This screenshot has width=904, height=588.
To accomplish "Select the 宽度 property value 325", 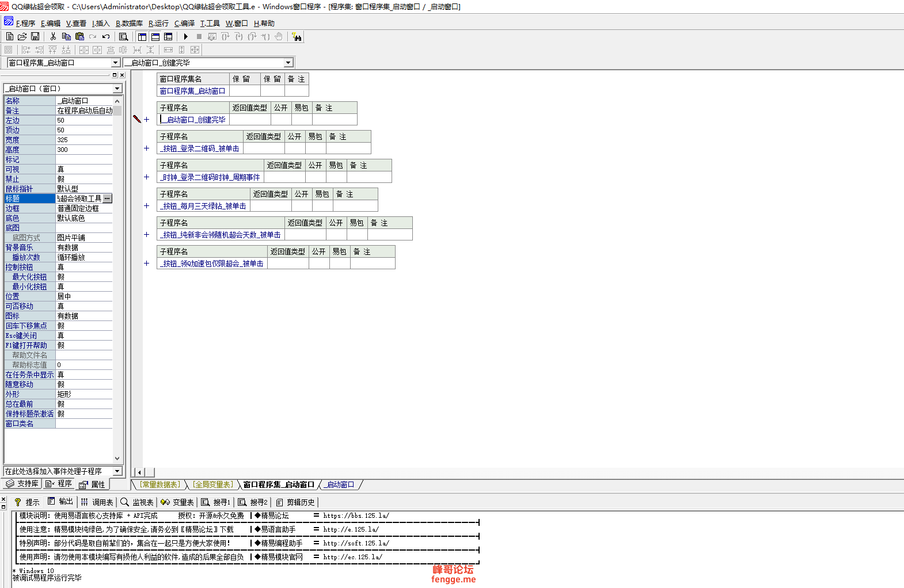I will click(x=84, y=140).
